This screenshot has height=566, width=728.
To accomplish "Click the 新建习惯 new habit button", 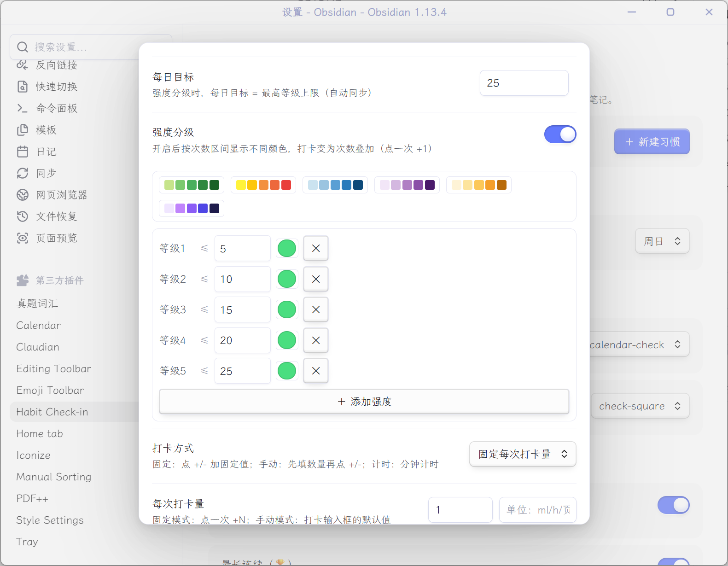I will (652, 142).
